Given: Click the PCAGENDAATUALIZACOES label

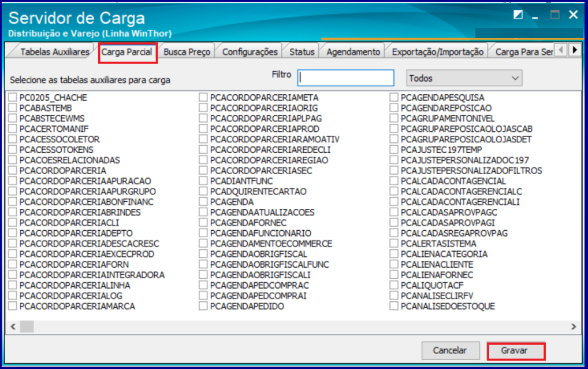Looking at the screenshot, I should click(x=262, y=212).
